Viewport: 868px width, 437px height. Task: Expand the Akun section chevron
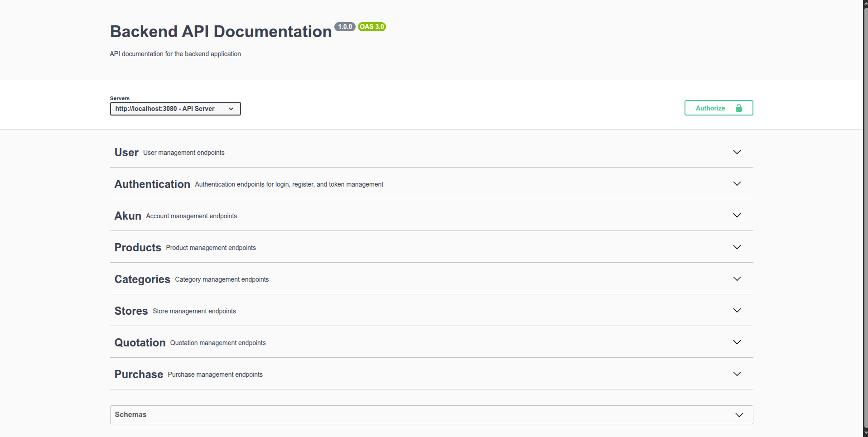[737, 216]
